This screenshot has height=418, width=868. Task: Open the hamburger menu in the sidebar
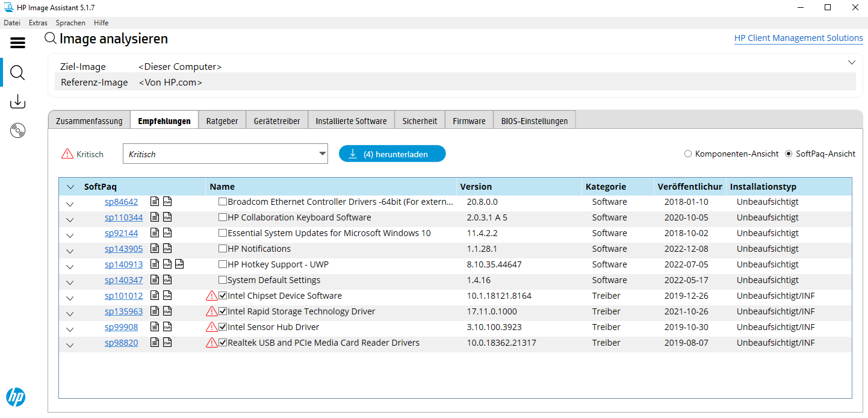[x=18, y=43]
